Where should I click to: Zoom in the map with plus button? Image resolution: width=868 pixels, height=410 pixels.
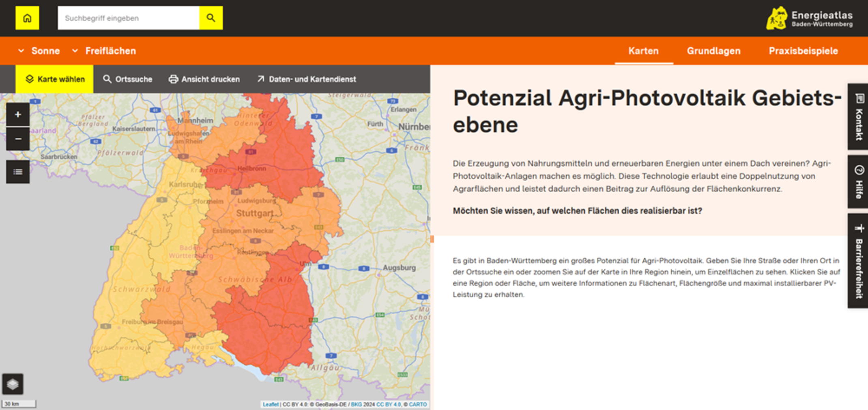pyautogui.click(x=18, y=114)
